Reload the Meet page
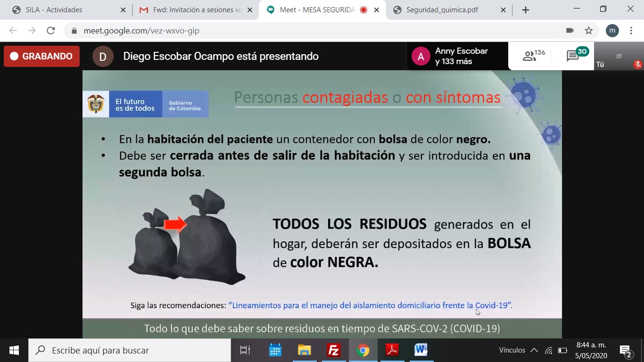The image size is (644, 362). (x=50, y=31)
